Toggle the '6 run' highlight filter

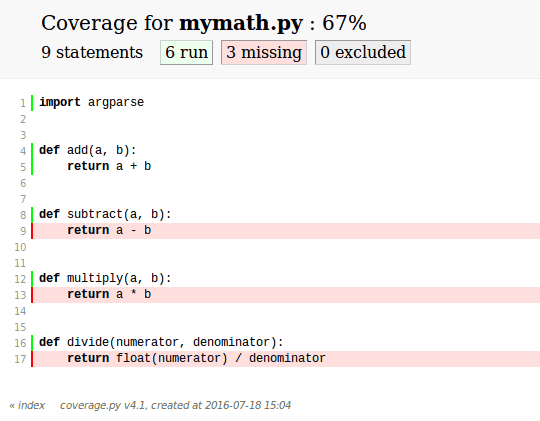186,52
